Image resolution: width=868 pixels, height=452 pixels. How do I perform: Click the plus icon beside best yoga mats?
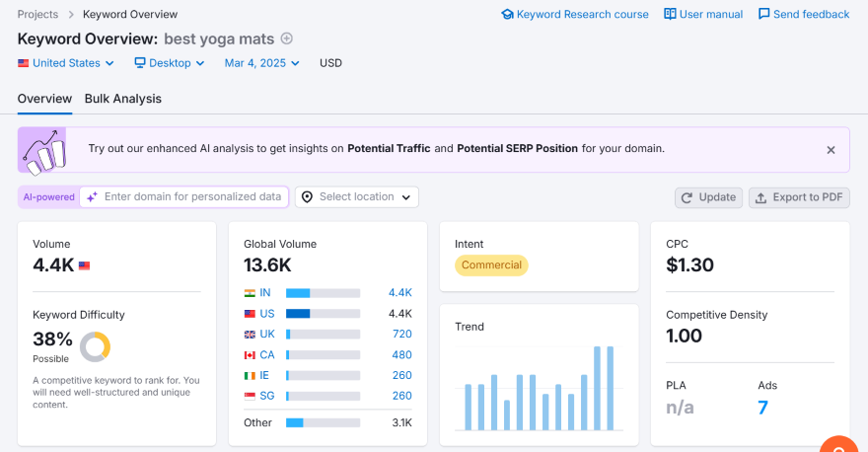(286, 38)
